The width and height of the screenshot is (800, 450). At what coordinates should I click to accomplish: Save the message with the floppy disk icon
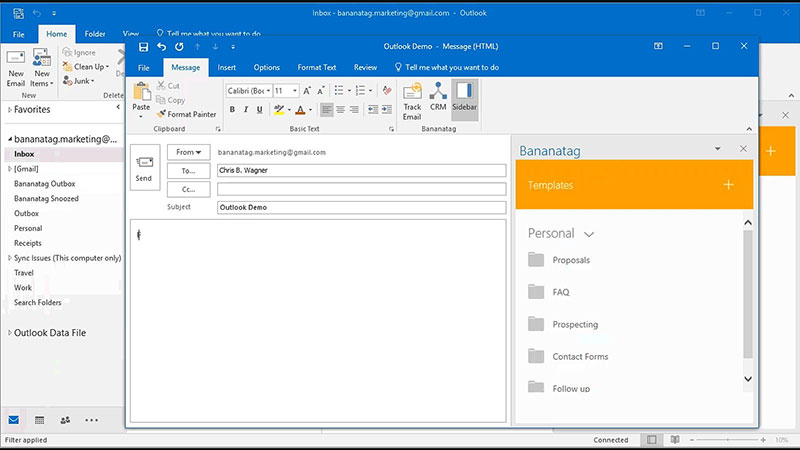[x=143, y=47]
